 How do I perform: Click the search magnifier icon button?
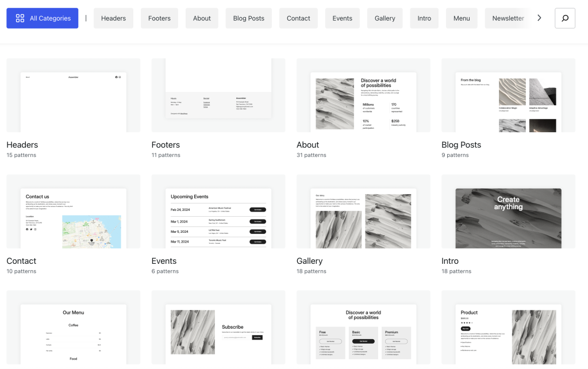[x=564, y=18]
